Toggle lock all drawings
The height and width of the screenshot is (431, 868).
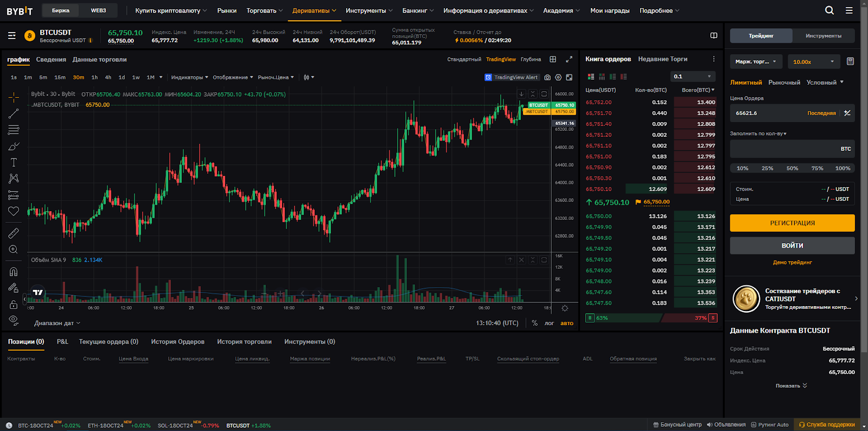pyautogui.click(x=14, y=304)
